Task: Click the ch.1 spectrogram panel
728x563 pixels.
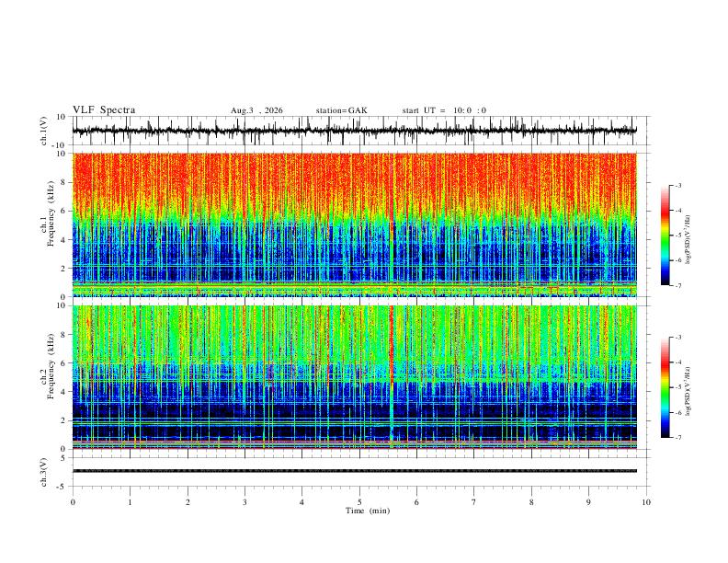Action: (x=355, y=224)
